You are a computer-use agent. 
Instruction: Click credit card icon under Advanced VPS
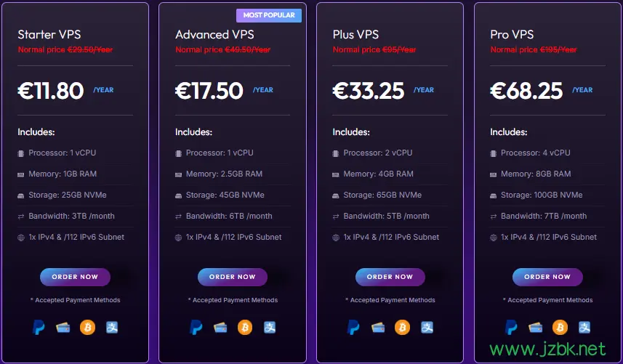[220, 328]
